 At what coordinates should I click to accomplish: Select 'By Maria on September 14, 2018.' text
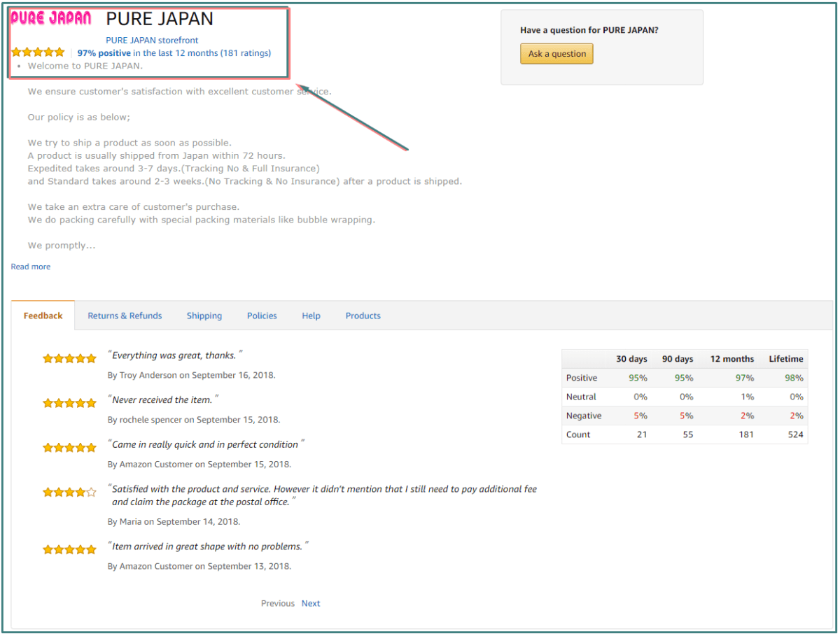174,522
